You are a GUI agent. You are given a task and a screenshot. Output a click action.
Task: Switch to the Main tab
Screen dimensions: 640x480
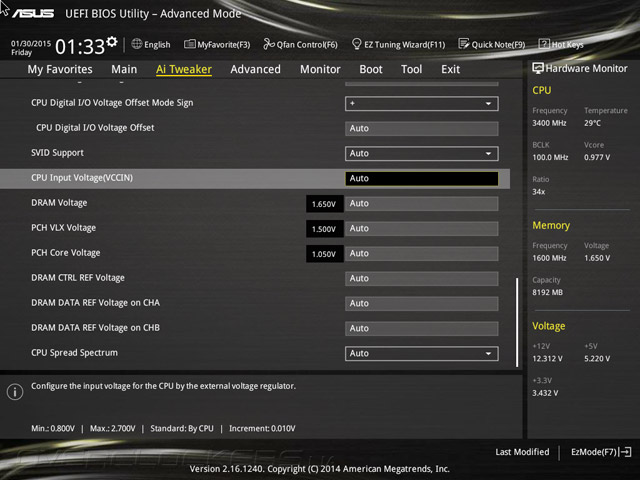point(124,69)
